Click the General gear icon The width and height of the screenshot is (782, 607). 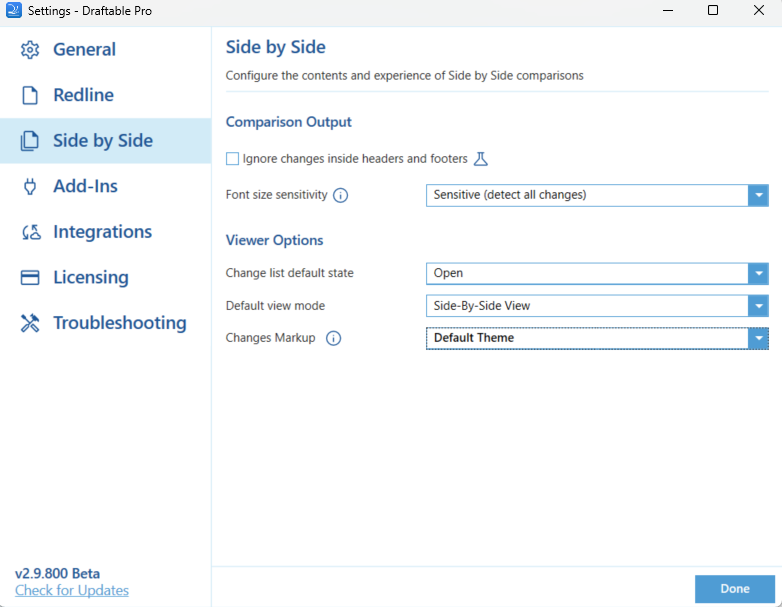pyautogui.click(x=30, y=49)
